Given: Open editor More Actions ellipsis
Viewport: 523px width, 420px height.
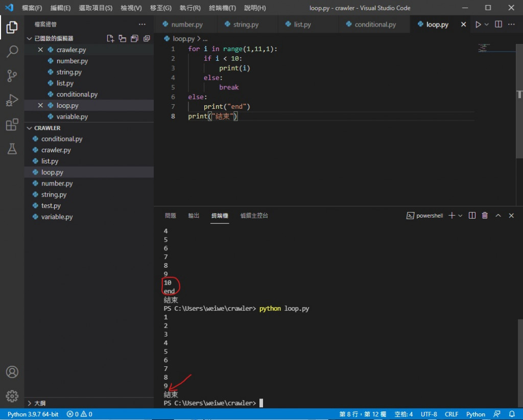Looking at the screenshot, I should pos(511,25).
